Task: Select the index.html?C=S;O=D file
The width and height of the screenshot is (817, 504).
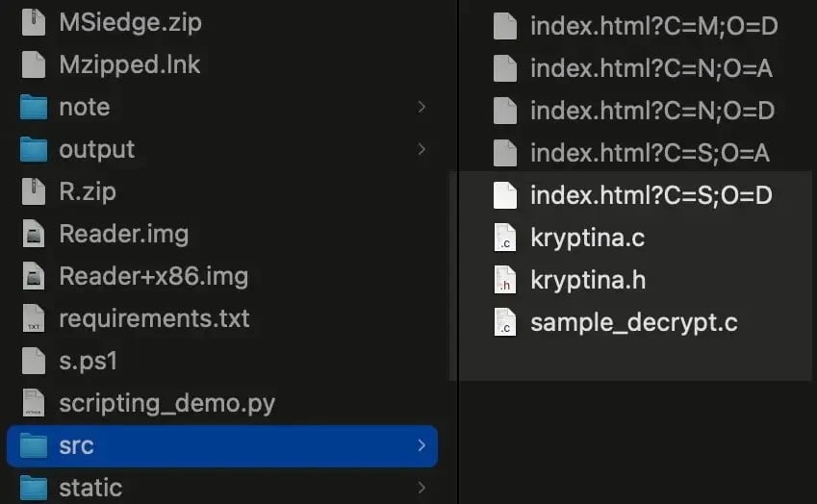Action: [x=651, y=195]
